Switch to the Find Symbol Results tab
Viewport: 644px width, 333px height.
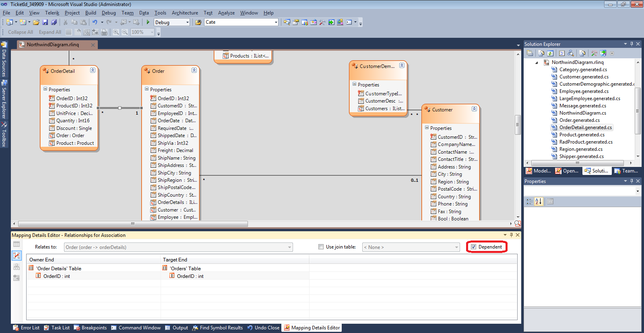[217, 328]
